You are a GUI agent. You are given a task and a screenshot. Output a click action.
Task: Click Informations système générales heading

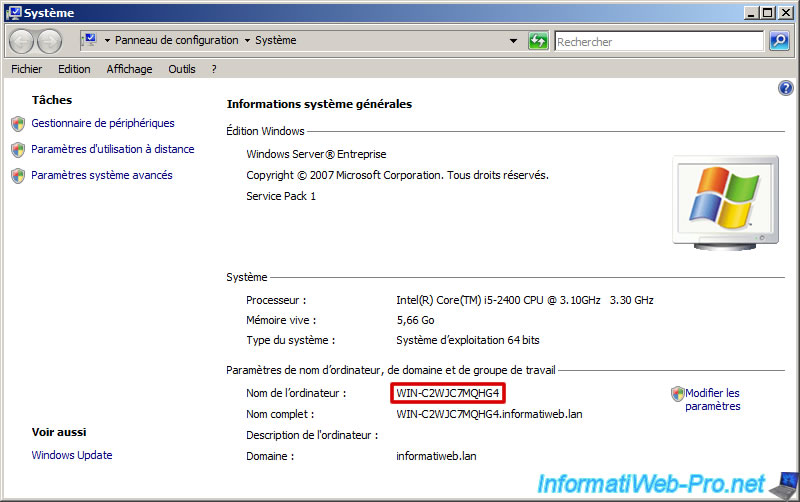click(x=319, y=104)
